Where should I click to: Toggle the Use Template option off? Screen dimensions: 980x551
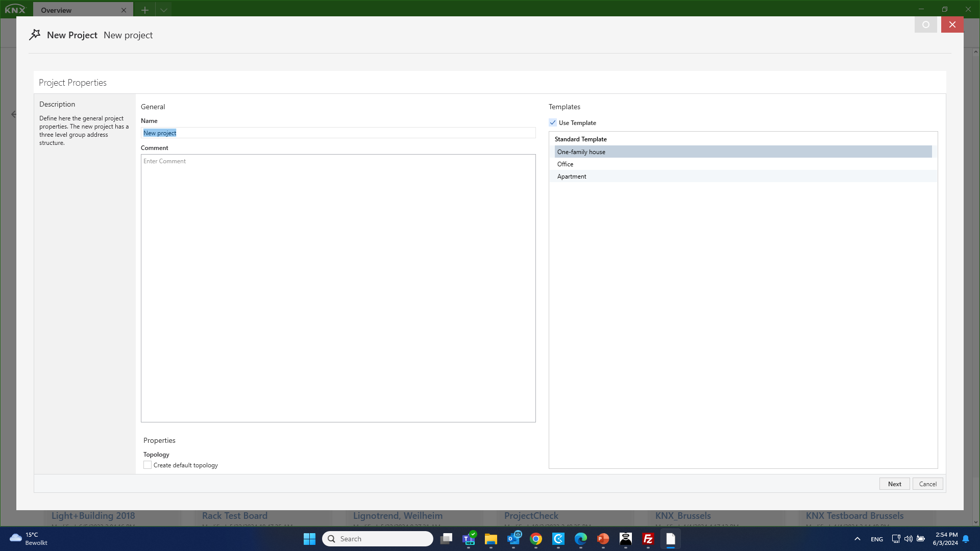coord(553,122)
